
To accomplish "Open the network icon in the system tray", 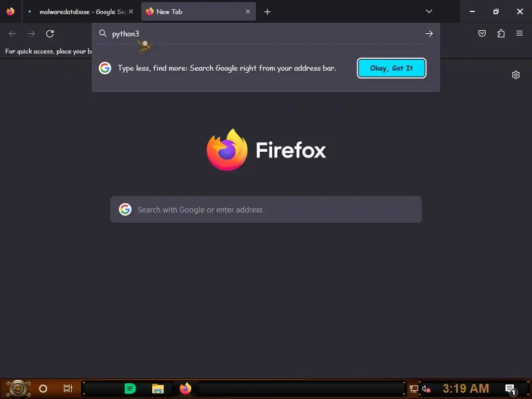I will [x=414, y=389].
